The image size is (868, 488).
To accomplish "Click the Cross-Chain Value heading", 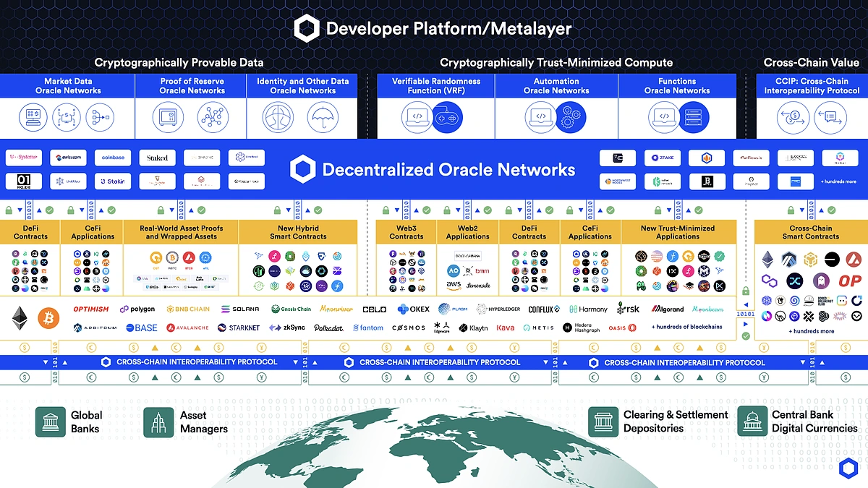I will [x=811, y=63].
